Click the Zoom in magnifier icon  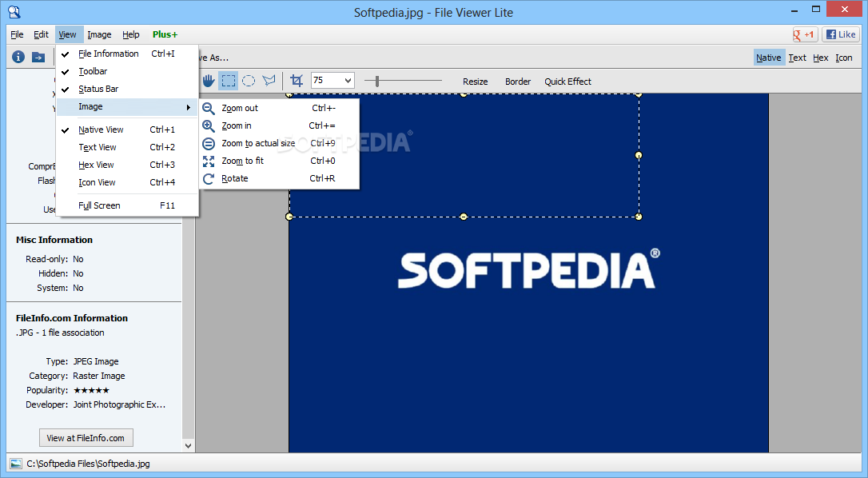tap(208, 125)
